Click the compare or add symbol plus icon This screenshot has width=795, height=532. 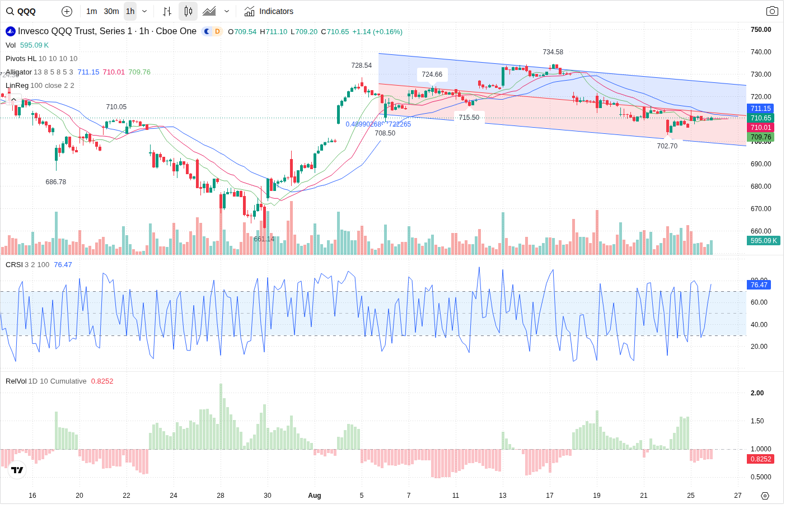[x=67, y=11]
